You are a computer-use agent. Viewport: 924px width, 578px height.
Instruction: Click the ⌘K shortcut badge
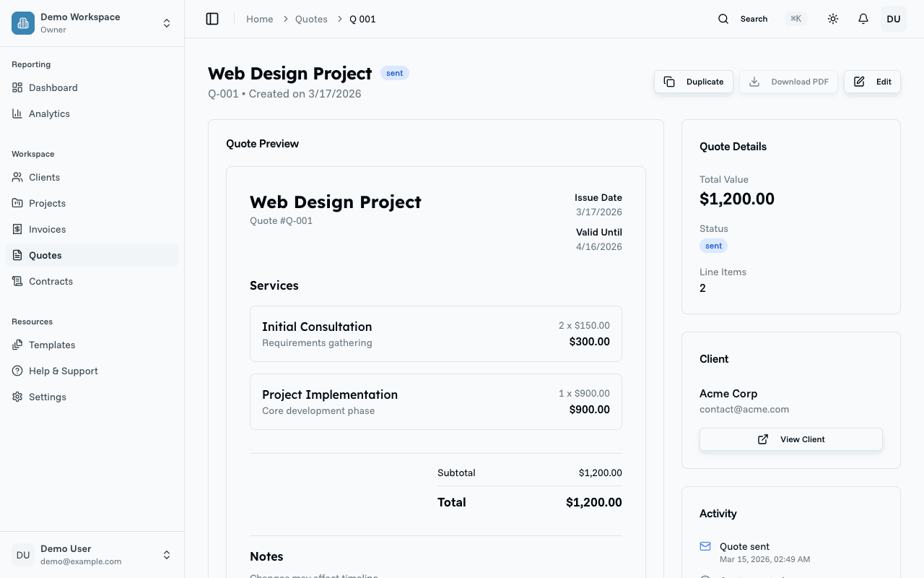[796, 19]
